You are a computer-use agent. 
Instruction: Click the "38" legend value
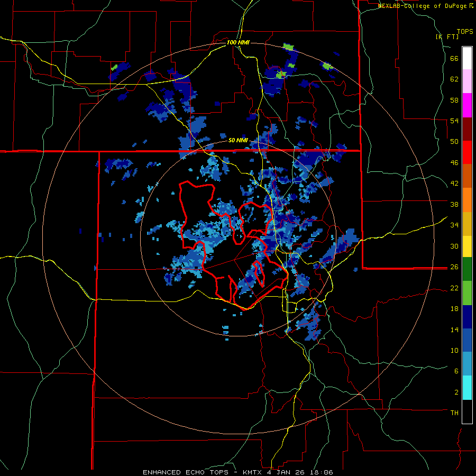454,204
